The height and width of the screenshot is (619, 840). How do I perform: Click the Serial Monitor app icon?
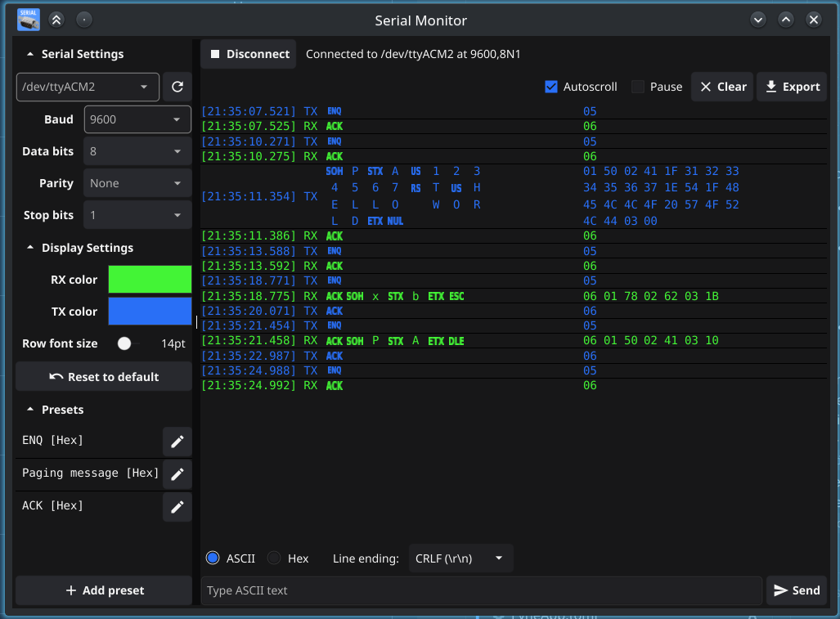[x=29, y=20]
